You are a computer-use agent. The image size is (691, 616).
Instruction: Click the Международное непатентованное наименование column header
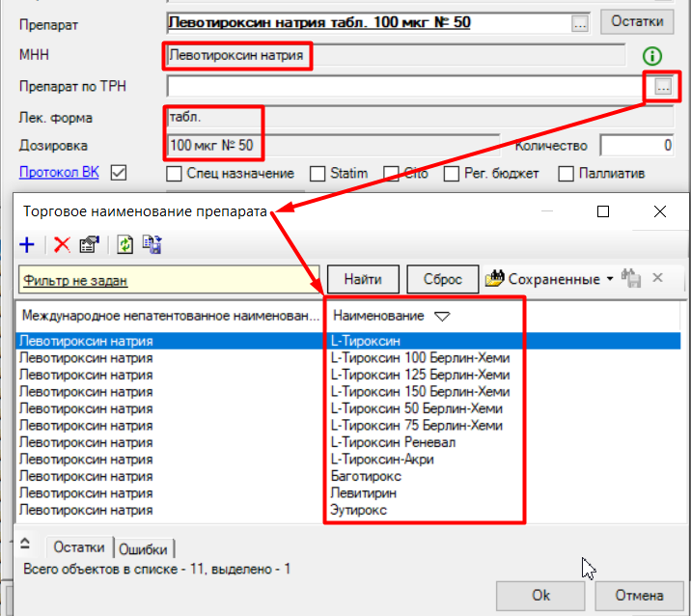click(x=170, y=316)
